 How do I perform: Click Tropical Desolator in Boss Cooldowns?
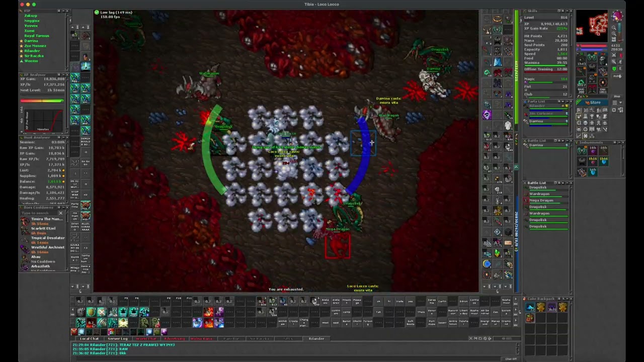(x=43, y=240)
